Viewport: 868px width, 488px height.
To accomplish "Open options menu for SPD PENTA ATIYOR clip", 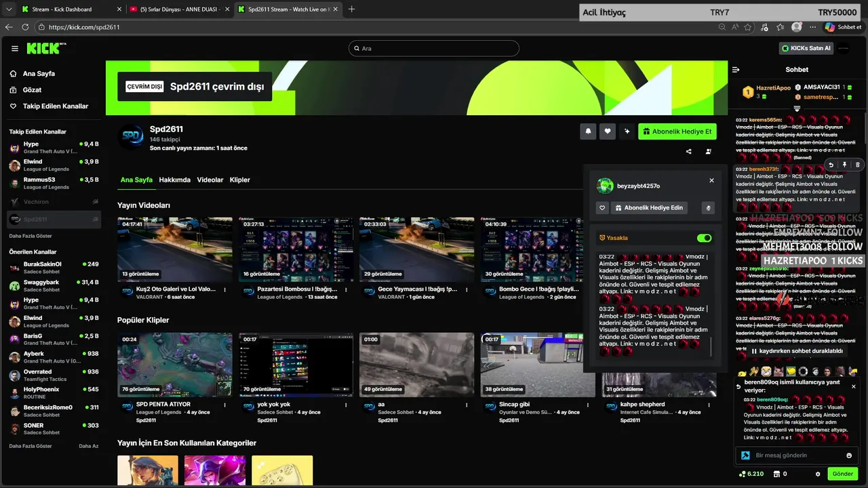I will (x=226, y=405).
